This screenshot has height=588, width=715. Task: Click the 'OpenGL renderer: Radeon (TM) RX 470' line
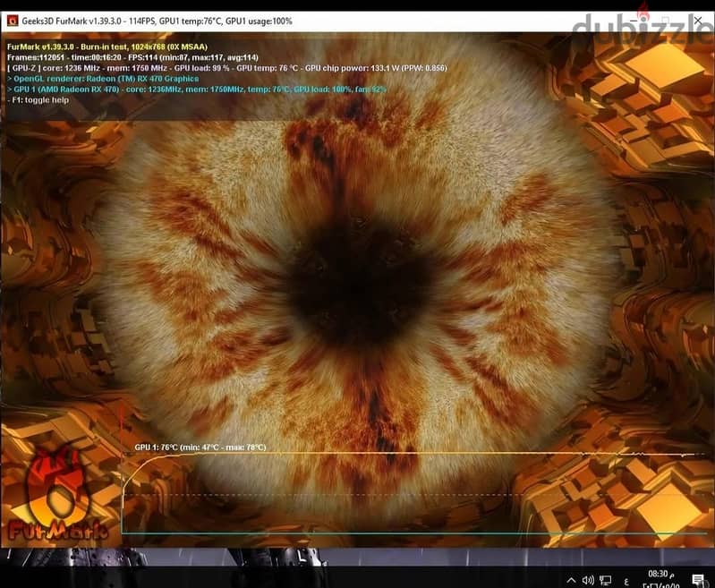(103, 79)
